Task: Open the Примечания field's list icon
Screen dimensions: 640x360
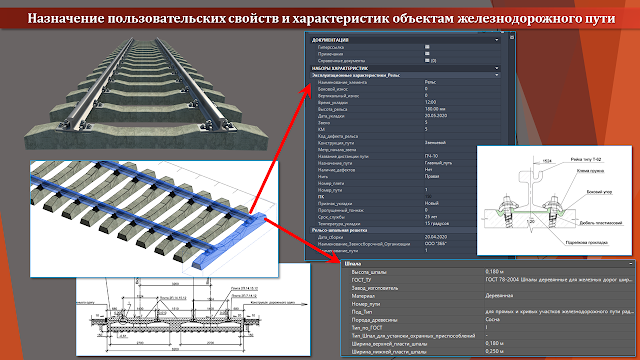Action: pos(427,53)
